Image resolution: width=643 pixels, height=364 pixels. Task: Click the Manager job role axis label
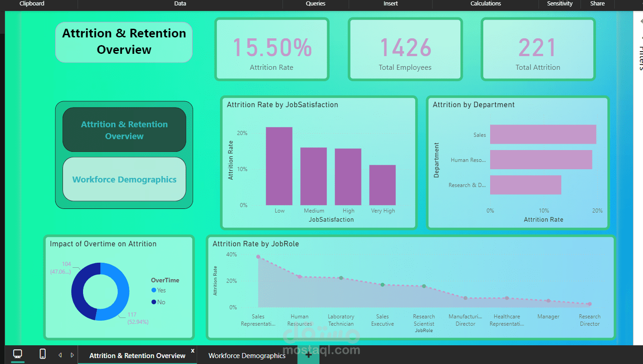(549, 317)
